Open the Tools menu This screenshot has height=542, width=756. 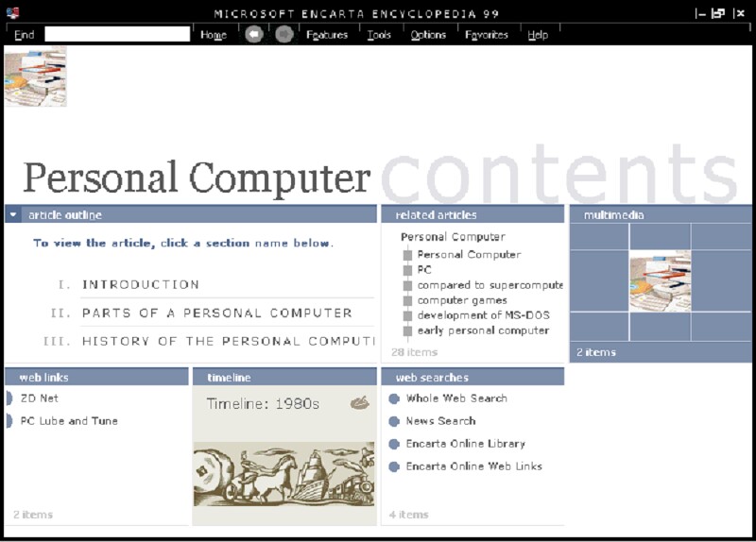[x=379, y=35]
